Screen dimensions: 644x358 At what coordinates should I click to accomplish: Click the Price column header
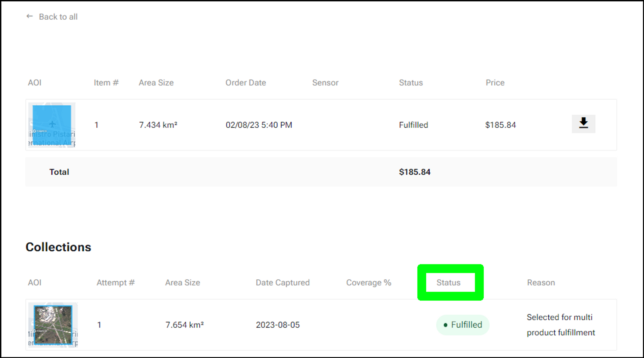coord(495,83)
